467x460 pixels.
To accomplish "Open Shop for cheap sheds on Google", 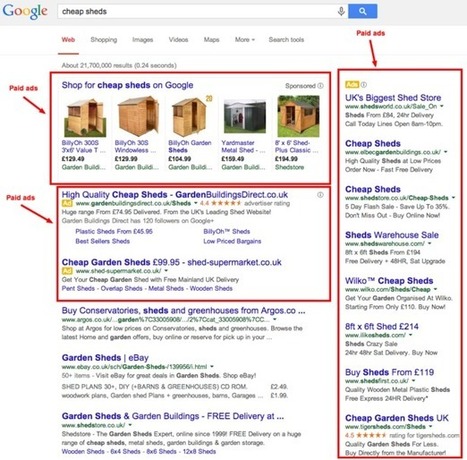I will [127, 85].
